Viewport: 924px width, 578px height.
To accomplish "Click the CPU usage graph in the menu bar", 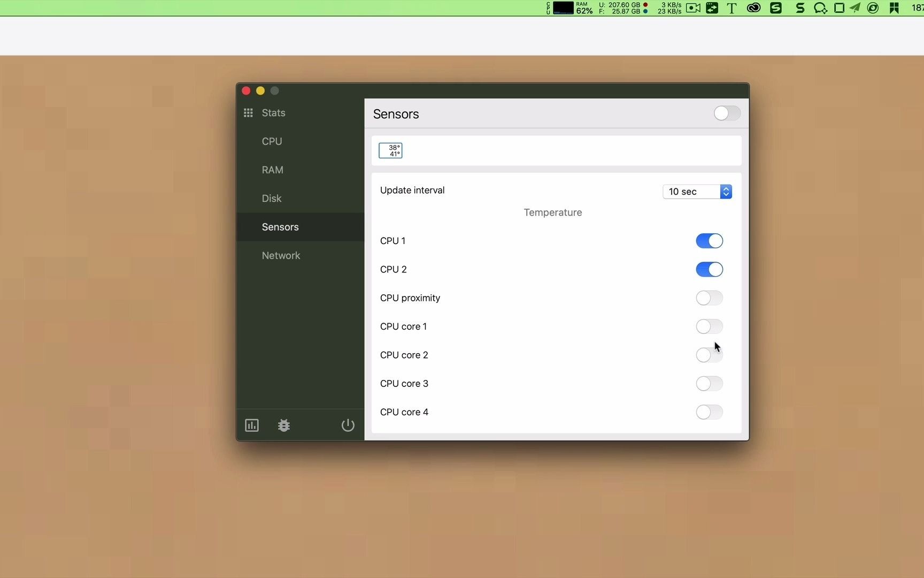I will pos(563,8).
